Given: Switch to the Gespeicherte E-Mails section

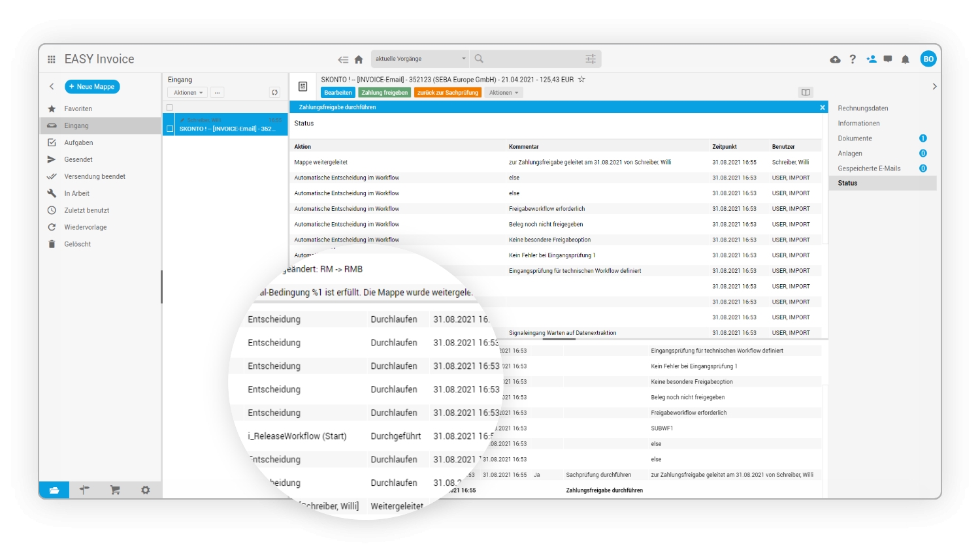Looking at the screenshot, I should (x=869, y=168).
